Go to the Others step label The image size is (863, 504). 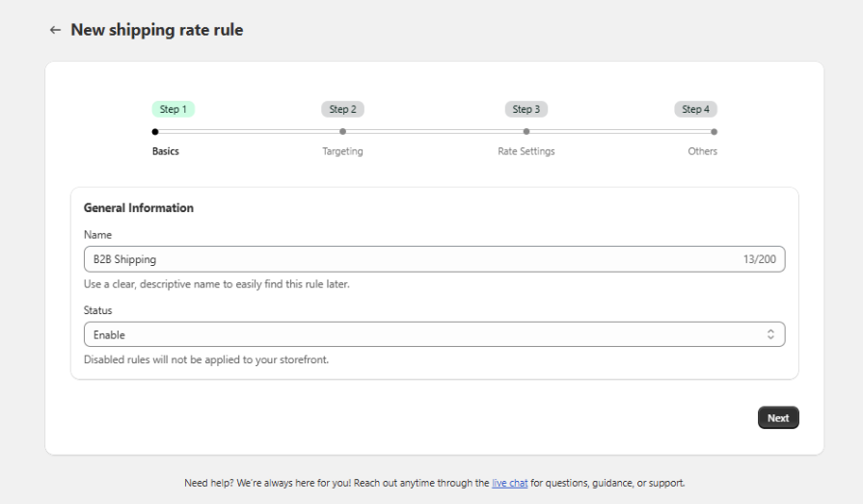tap(702, 151)
